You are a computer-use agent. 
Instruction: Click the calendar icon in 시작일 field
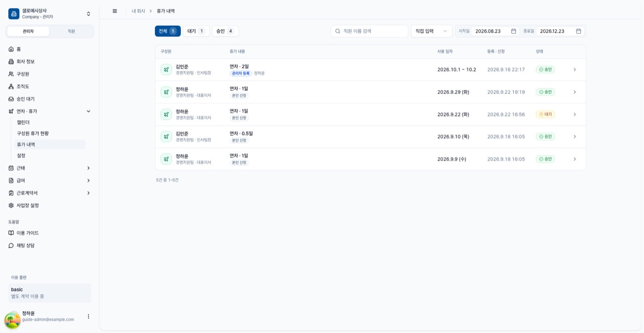[x=513, y=31]
